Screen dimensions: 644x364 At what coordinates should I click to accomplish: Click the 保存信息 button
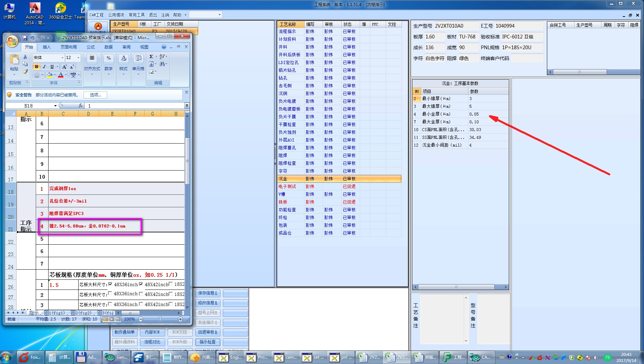[x=208, y=293]
